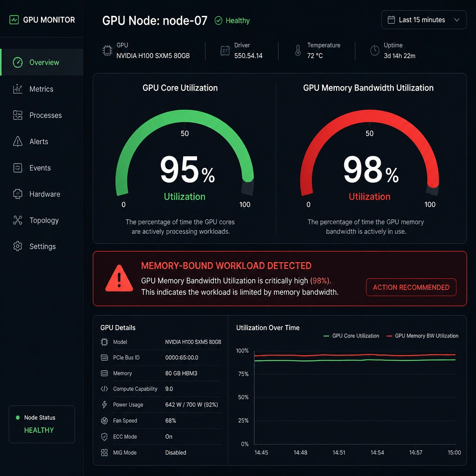Click the Utilization Over Time chart title
Viewport: 476px width, 476px height.
pos(268,328)
